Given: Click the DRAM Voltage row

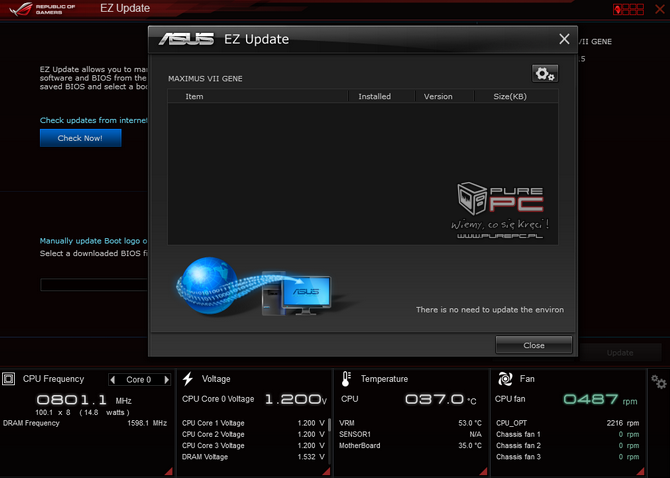Looking at the screenshot, I should pos(253,457).
